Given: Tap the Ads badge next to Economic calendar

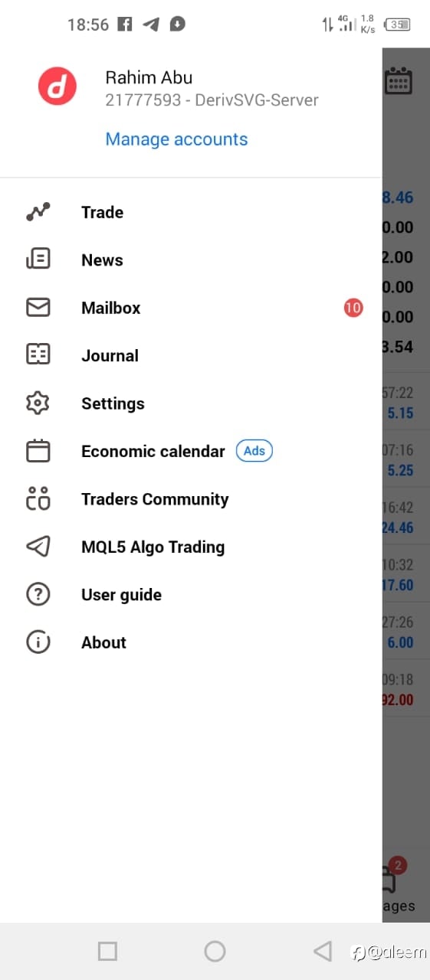Looking at the screenshot, I should point(254,451).
